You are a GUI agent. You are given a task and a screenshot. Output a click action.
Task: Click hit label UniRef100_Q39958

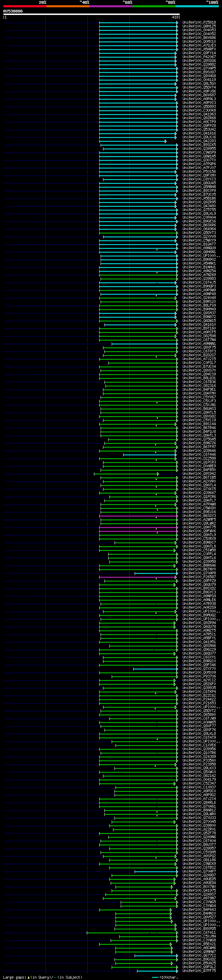pos(199,562)
